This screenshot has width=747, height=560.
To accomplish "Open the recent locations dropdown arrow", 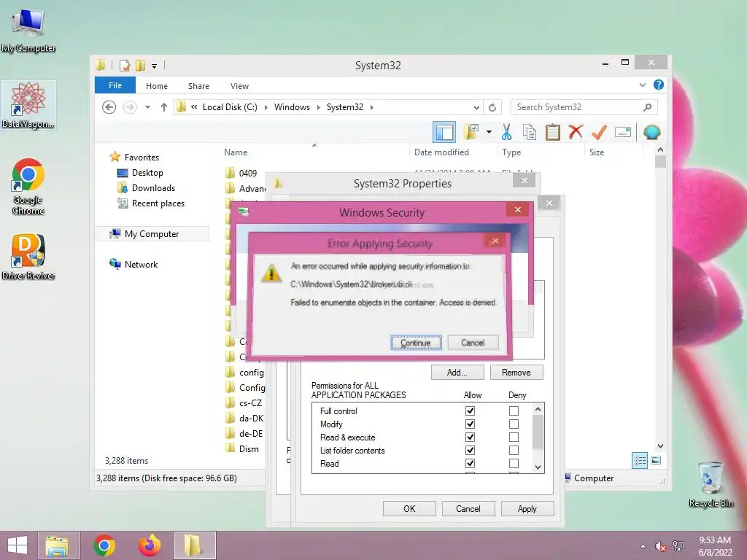I will coord(147,107).
